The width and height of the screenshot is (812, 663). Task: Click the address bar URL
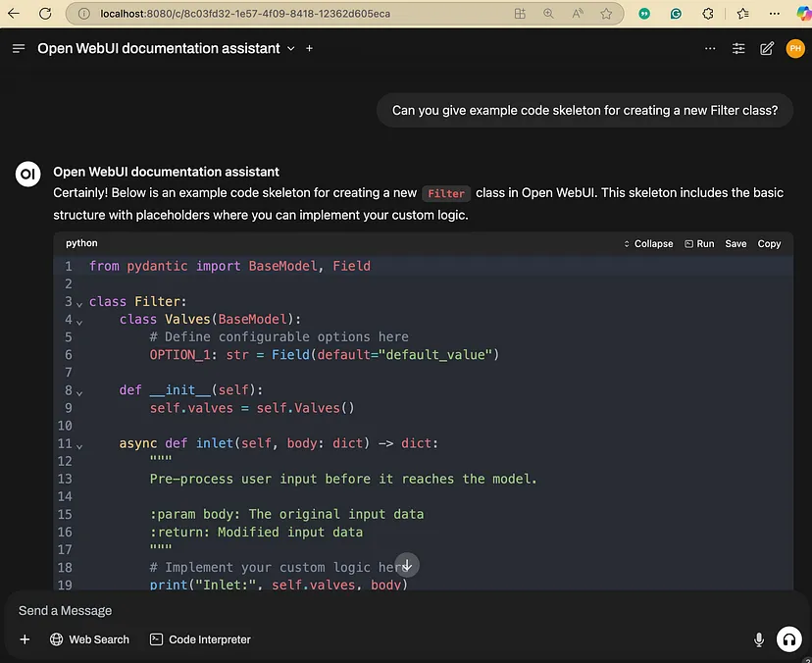point(245,14)
